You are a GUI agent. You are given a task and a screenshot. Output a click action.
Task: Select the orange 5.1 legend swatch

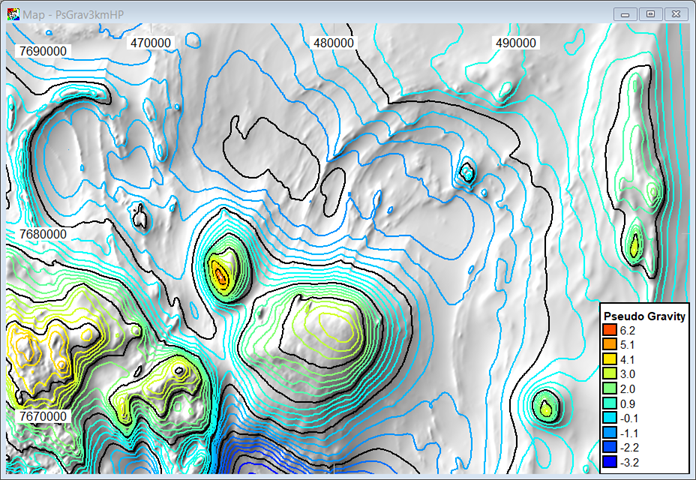(610, 345)
